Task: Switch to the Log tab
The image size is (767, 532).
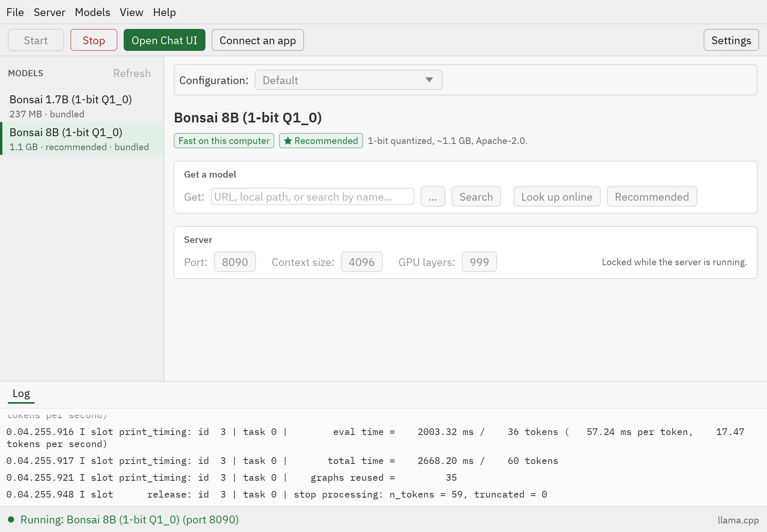Action: point(21,394)
